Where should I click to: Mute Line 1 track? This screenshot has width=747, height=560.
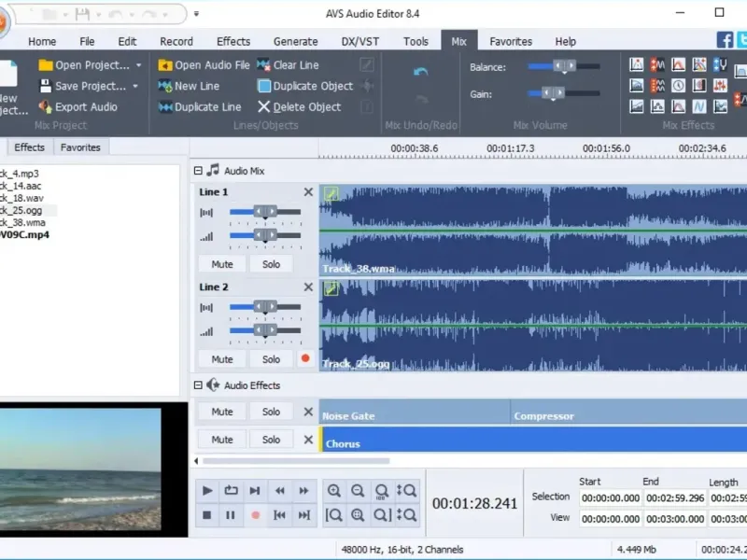click(222, 264)
